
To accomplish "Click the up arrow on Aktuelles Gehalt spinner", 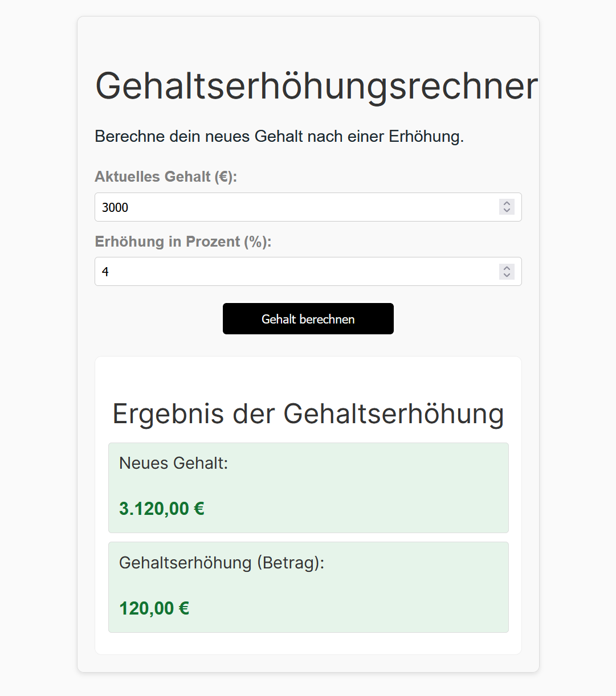I will tap(506, 203).
